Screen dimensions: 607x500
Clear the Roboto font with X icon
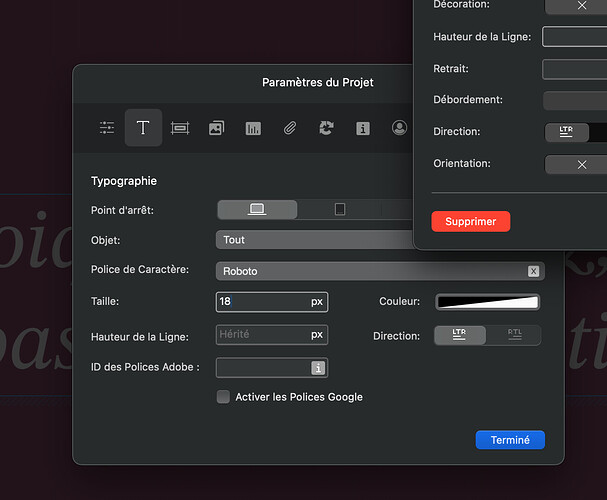pos(533,271)
